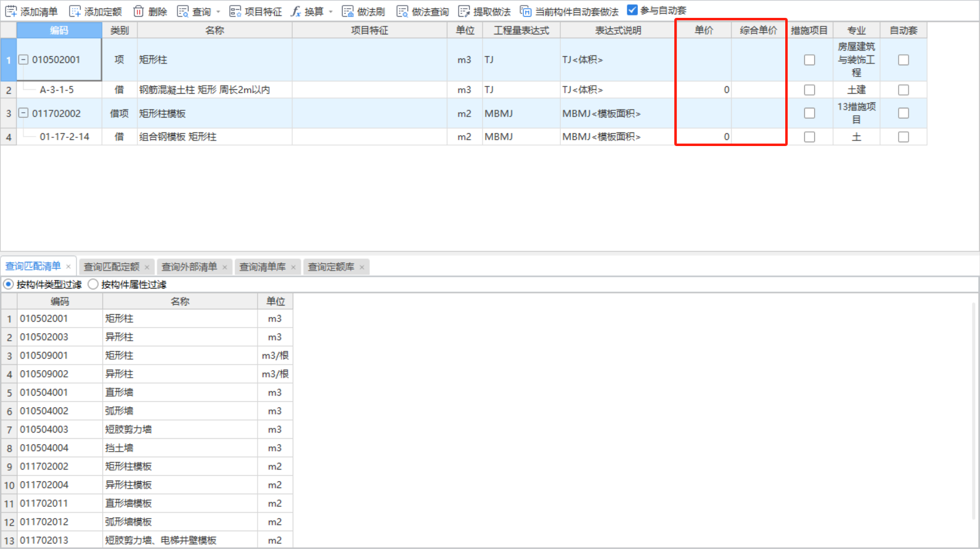Click the lower list vertical scrollbar
Screen dimensions: 980x549
click(x=975, y=410)
